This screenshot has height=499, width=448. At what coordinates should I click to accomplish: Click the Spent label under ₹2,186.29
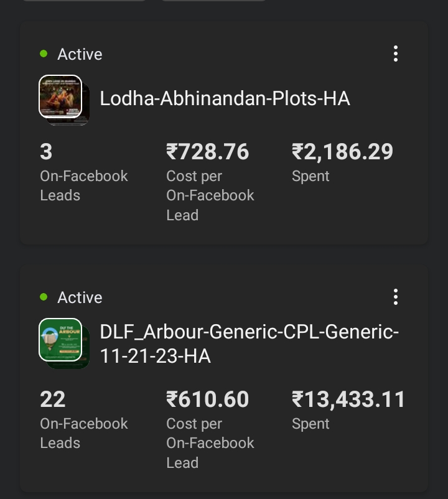[x=310, y=177]
